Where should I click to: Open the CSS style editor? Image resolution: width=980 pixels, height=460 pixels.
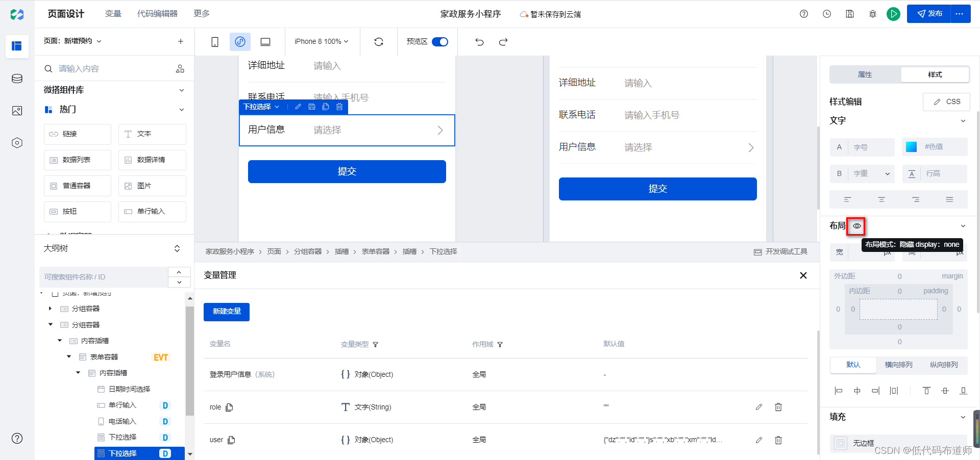point(946,102)
